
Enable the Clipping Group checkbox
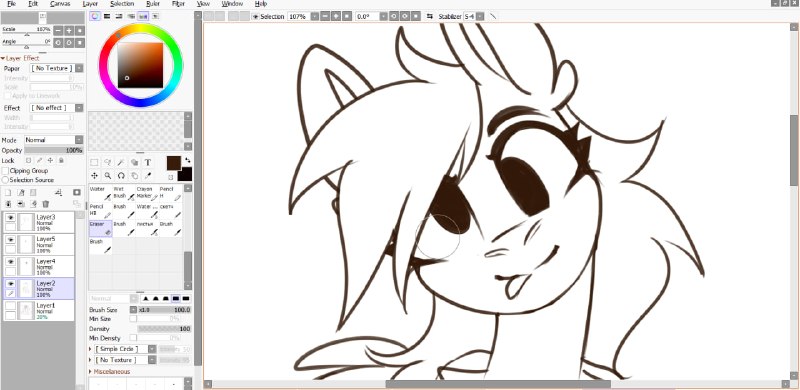click(x=6, y=171)
